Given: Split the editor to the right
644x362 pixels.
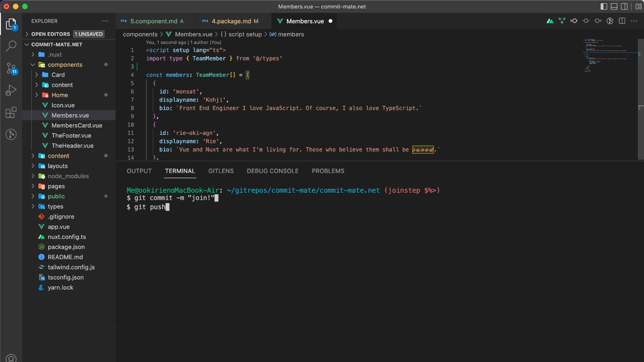Looking at the screenshot, I should 622,21.
